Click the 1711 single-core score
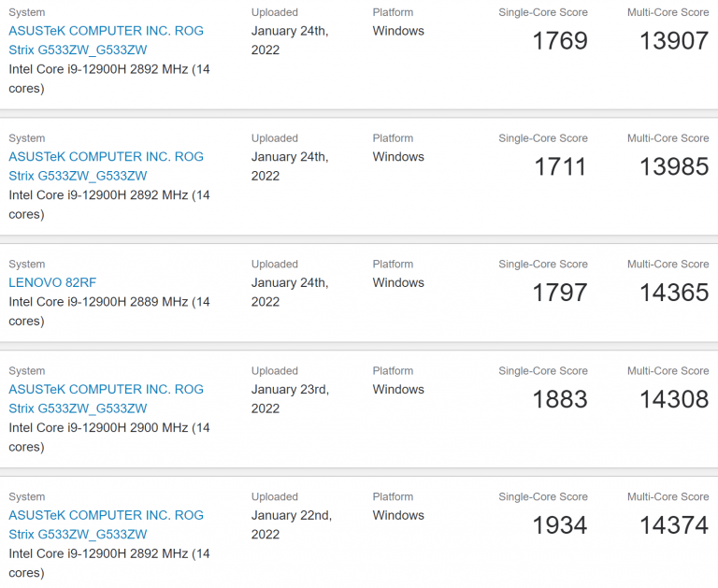Viewport: 718px width, 588px height. point(559,167)
